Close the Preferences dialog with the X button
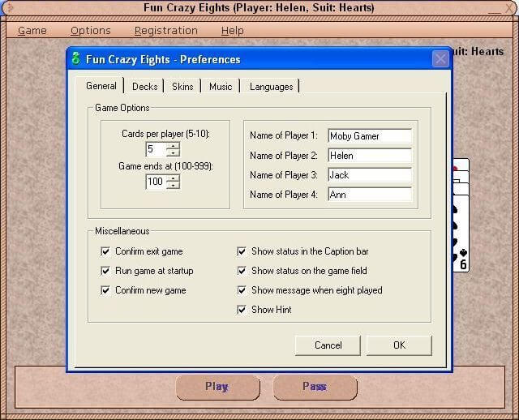 (x=440, y=59)
